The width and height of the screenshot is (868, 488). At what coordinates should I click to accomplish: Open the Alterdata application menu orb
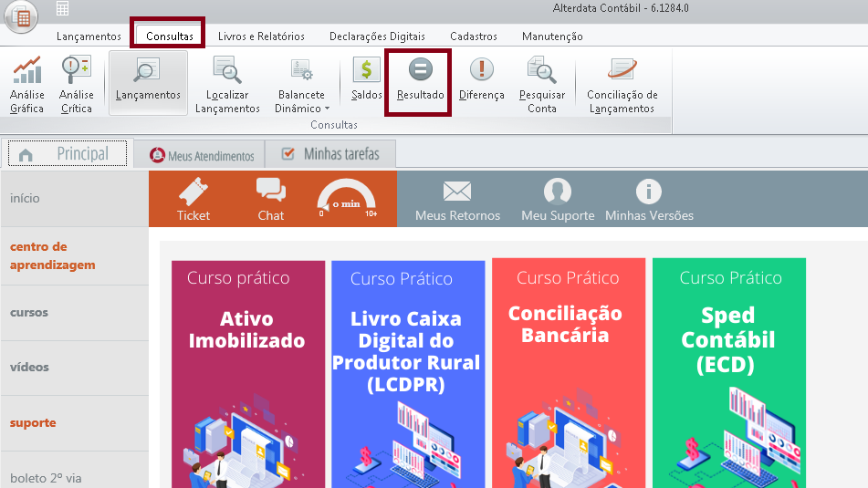pos(21,16)
